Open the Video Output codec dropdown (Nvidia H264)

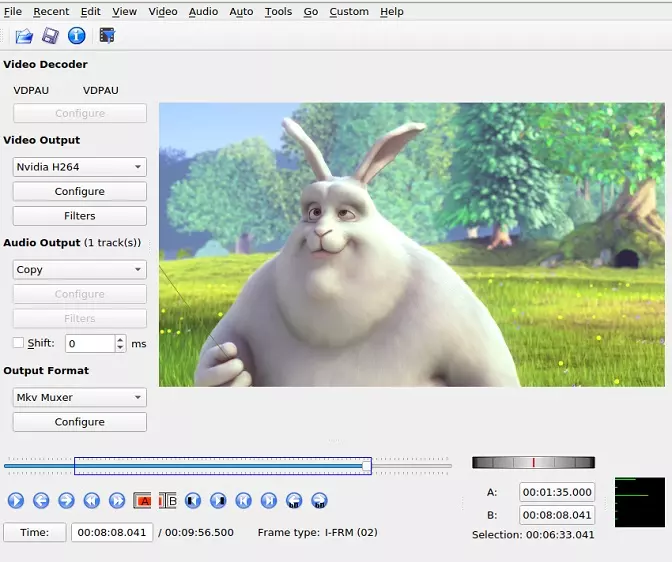[x=80, y=167]
